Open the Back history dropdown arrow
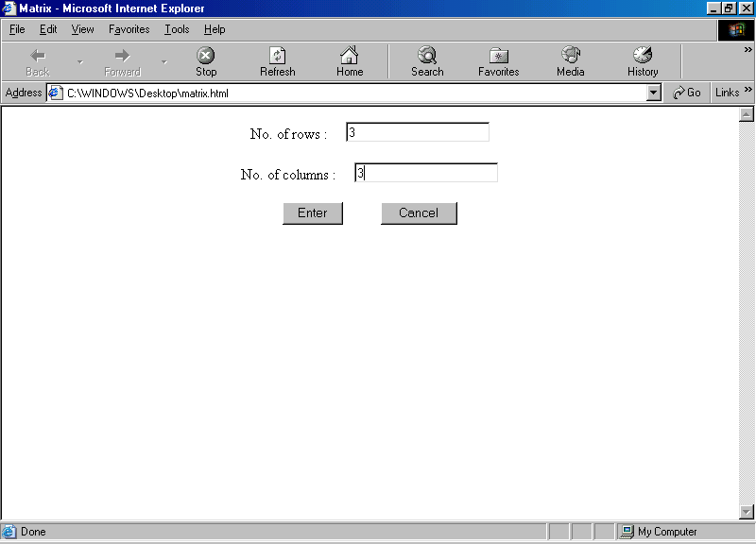The width and height of the screenshot is (756, 544). pyautogui.click(x=80, y=61)
